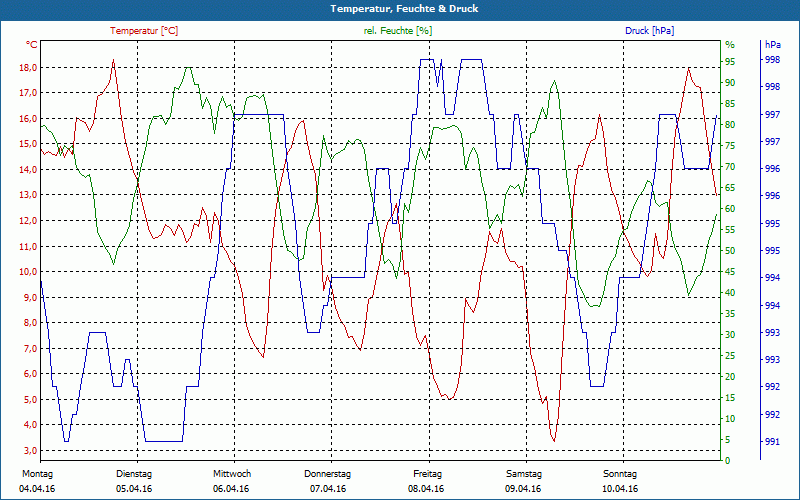Click the 80 value on green humidity axis
The image size is (800, 500).
click(730, 125)
